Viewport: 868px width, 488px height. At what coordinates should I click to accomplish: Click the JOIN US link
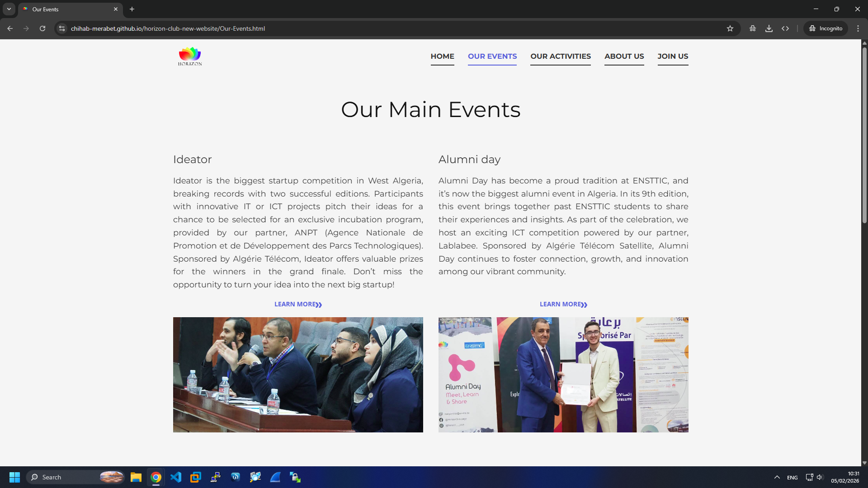pyautogui.click(x=673, y=56)
